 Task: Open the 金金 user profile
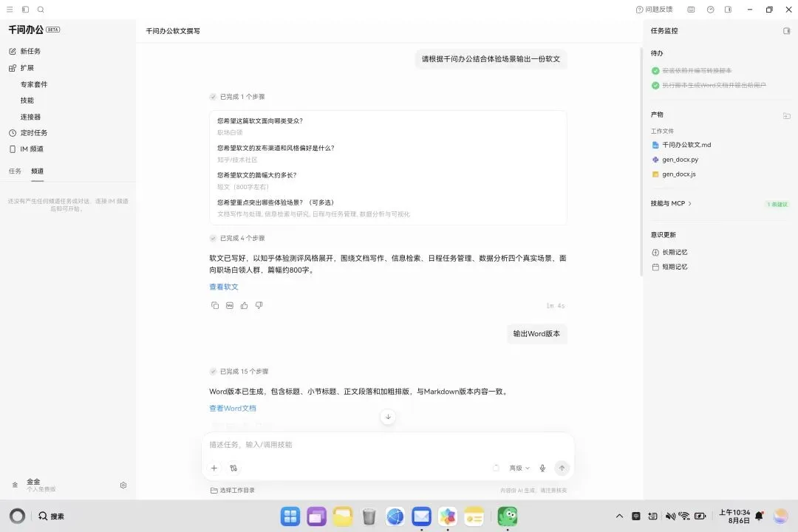click(x=33, y=485)
